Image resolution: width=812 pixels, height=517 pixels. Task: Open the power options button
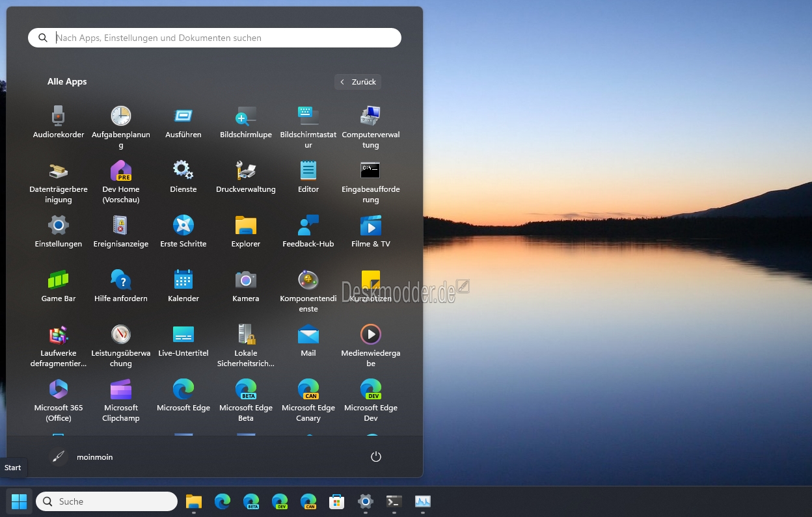(x=375, y=457)
